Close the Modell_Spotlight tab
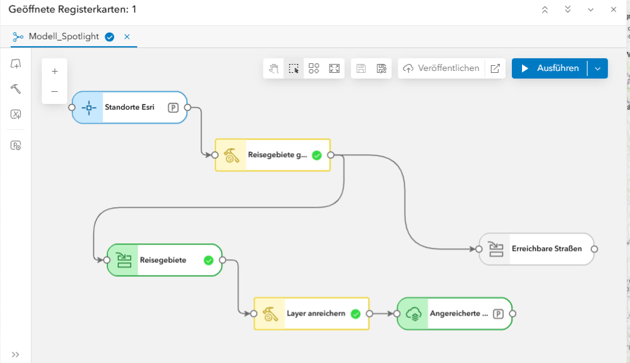Screen dimensions: 630x363 127,37
